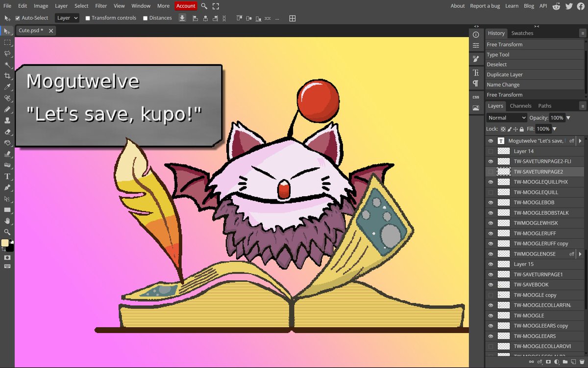The width and height of the screenshot is (588, 368).
Task: Select the Eraser tool
Action: pyautogui.click(x=7, y=131)
